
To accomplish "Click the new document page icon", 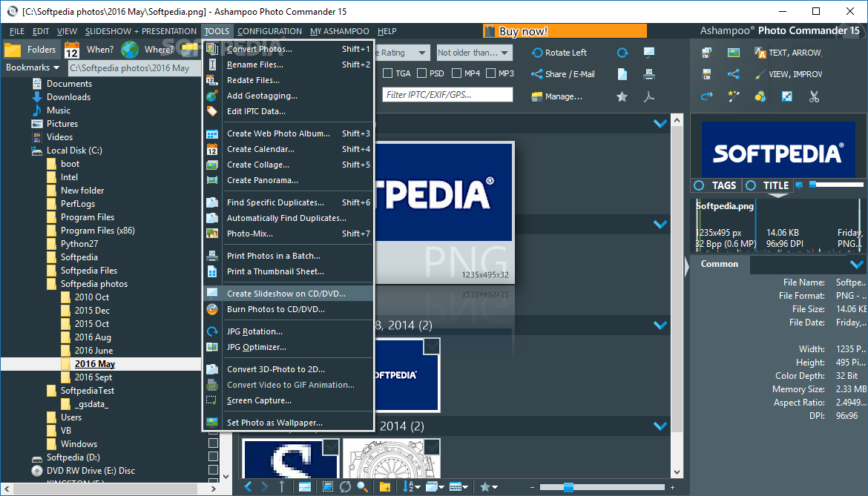I will tap(622, 74).
